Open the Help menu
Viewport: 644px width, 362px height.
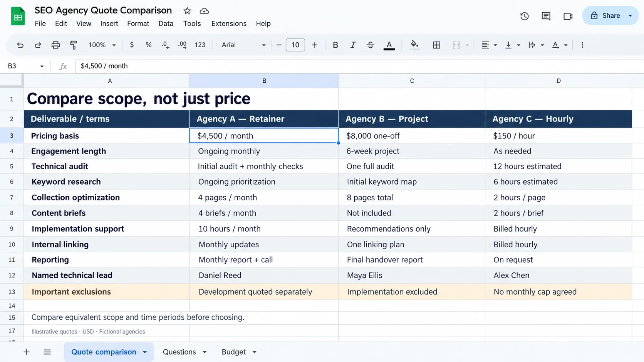(263, 23)
